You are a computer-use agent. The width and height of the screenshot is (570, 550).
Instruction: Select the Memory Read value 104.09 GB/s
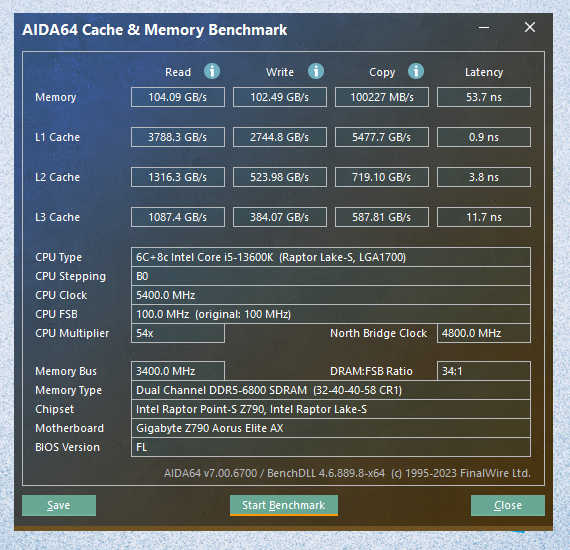(x=178, y=97)
